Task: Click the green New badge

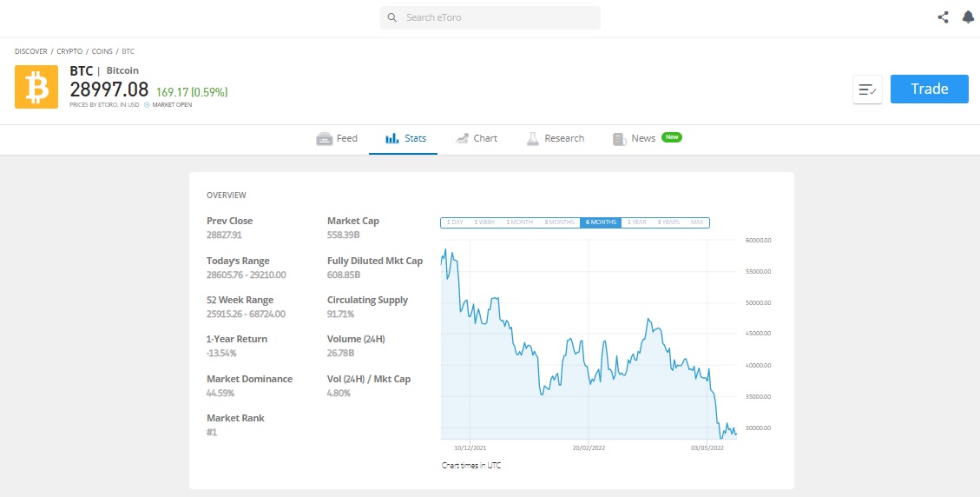Action: pyautogui.click(x=672, y=136)
